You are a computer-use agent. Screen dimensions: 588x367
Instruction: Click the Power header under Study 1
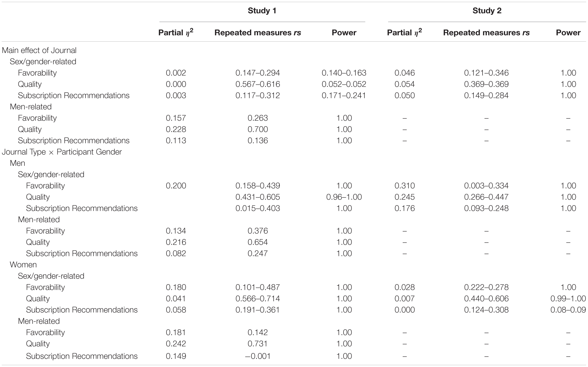(344, 33)
